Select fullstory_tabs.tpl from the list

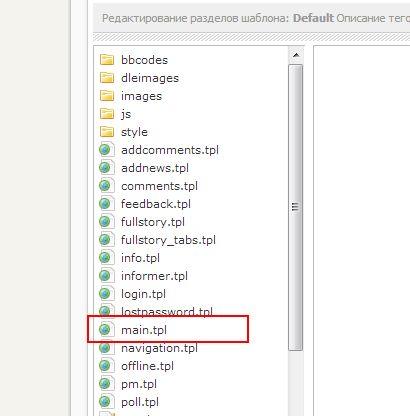(x=168, y=240)
